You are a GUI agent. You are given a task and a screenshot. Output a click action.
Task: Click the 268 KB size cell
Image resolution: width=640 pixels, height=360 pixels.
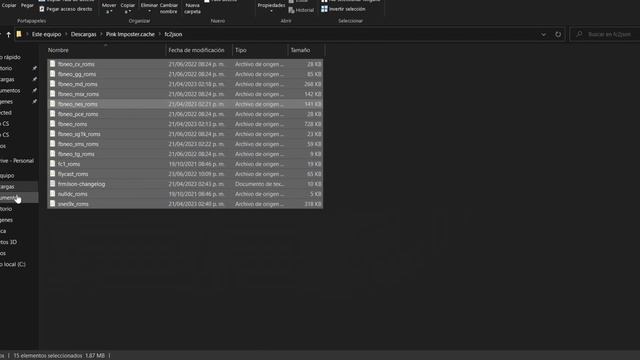313,84
